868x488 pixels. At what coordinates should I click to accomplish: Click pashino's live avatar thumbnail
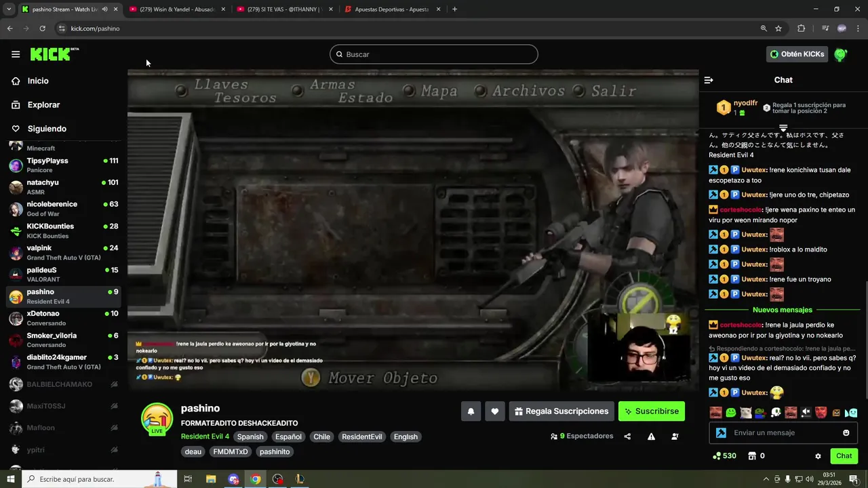(x=157, y=419)
